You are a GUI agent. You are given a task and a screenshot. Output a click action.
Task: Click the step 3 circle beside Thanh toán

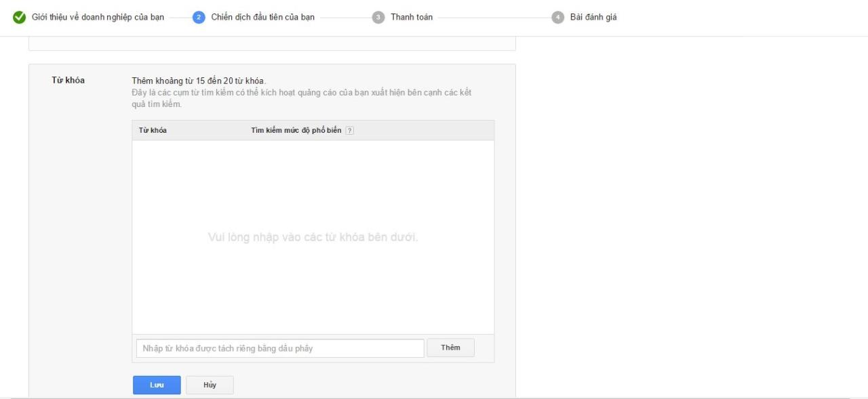tap(378, 18)
